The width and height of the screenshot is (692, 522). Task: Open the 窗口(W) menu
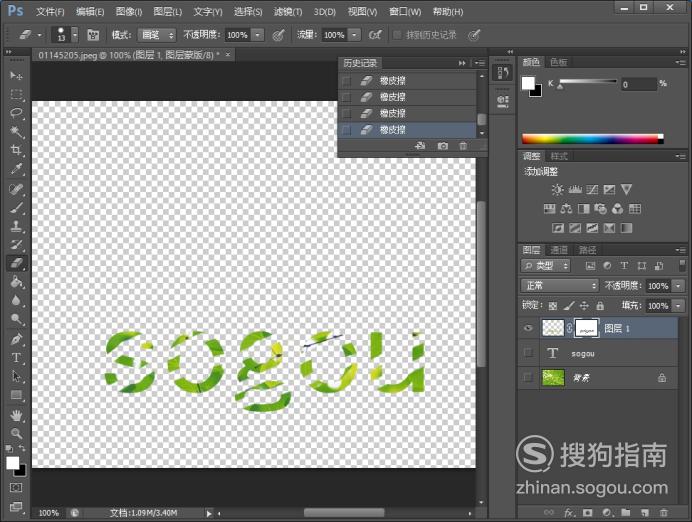(405, 11)
